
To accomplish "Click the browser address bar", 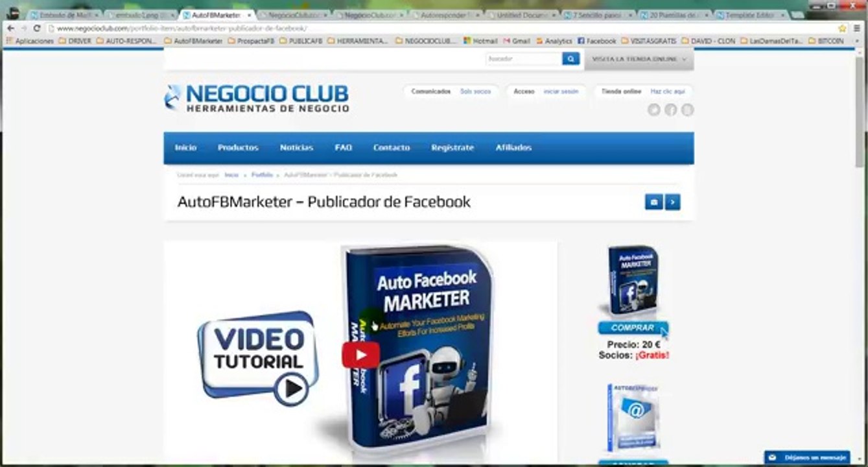I will point(441,29).
